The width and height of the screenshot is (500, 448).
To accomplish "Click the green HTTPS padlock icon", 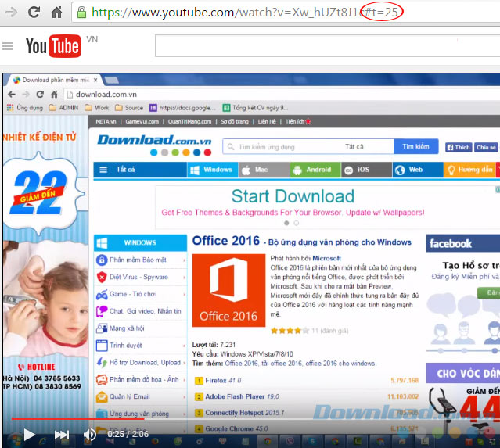I will pyautogui.click(x=81, y=13).
